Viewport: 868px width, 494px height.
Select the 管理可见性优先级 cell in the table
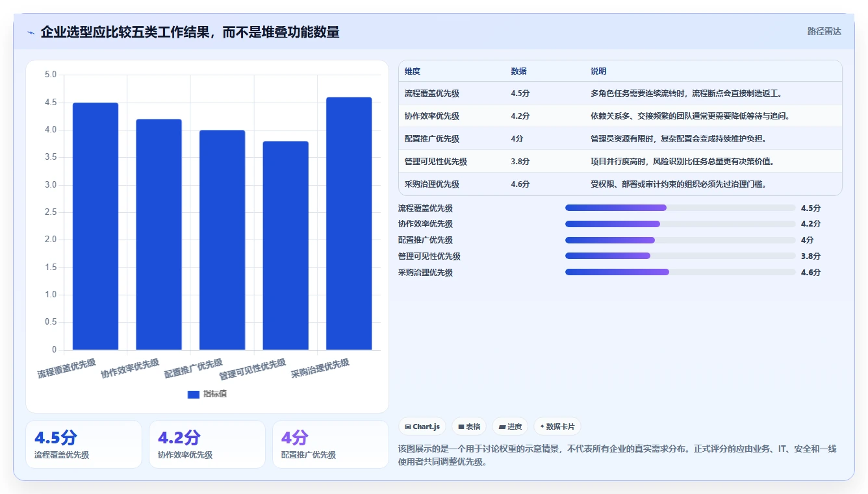436,162
